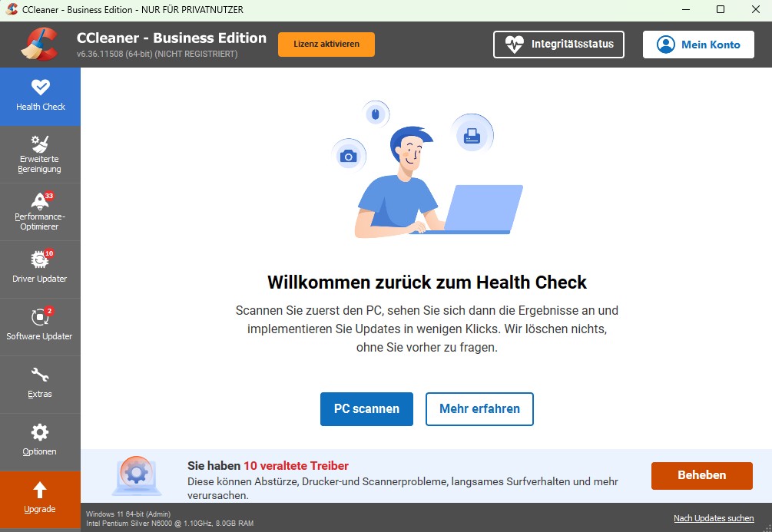Open the Extras wrench icon
Viewport: 772px width, 532px height.
tap(40, 375)
